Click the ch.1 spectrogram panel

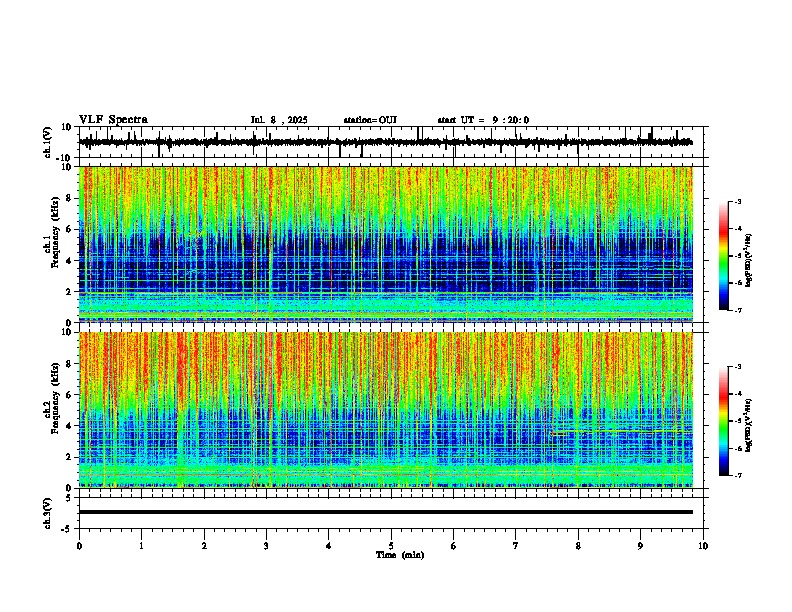tap(386, 244)
